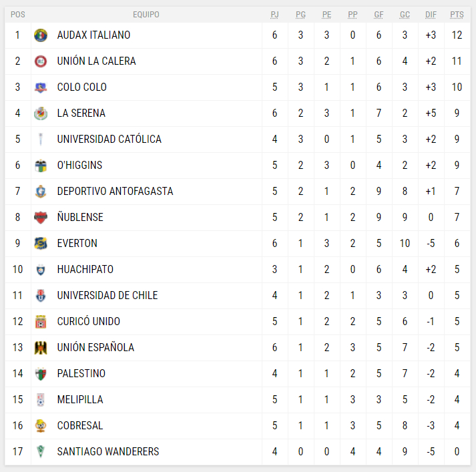The width and height of the screenshot is (476, 472).
Task: Click the GF column header
Action: pos(379,15)
